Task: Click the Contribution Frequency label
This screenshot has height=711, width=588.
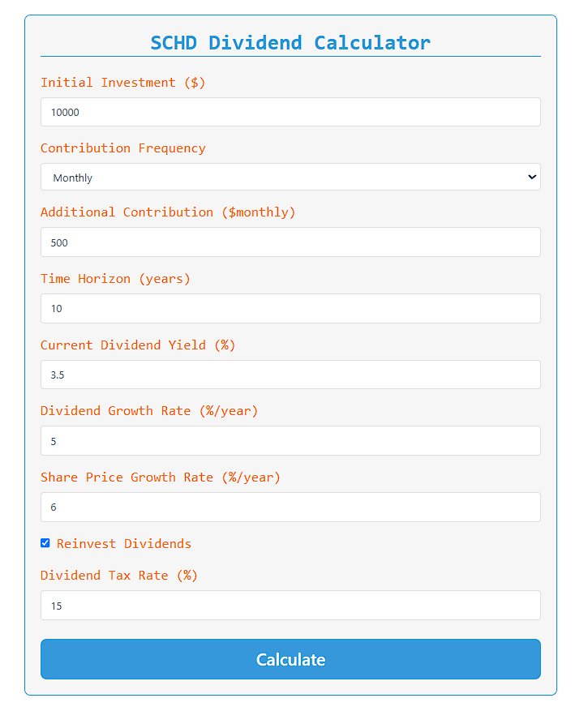Action: click(123, 148)
